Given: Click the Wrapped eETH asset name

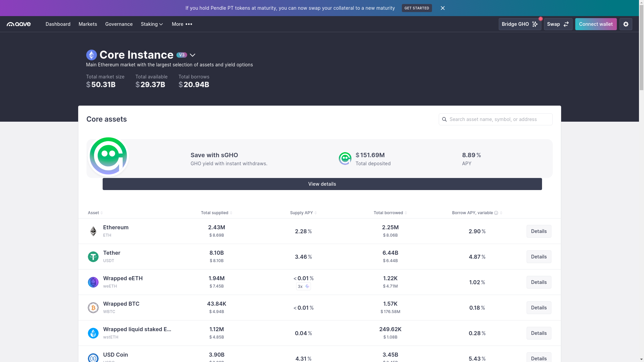Looking at the screenshot, I should pos(123,278).
